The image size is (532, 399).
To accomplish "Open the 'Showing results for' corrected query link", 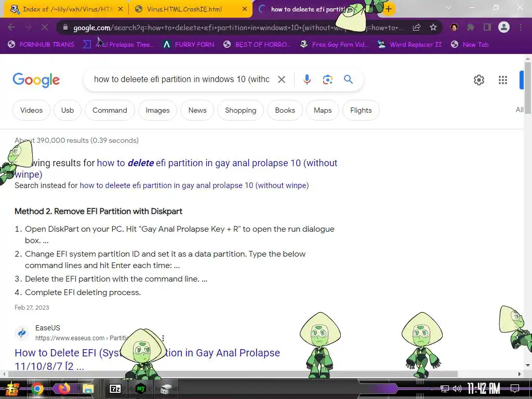I will click(217, 163).
